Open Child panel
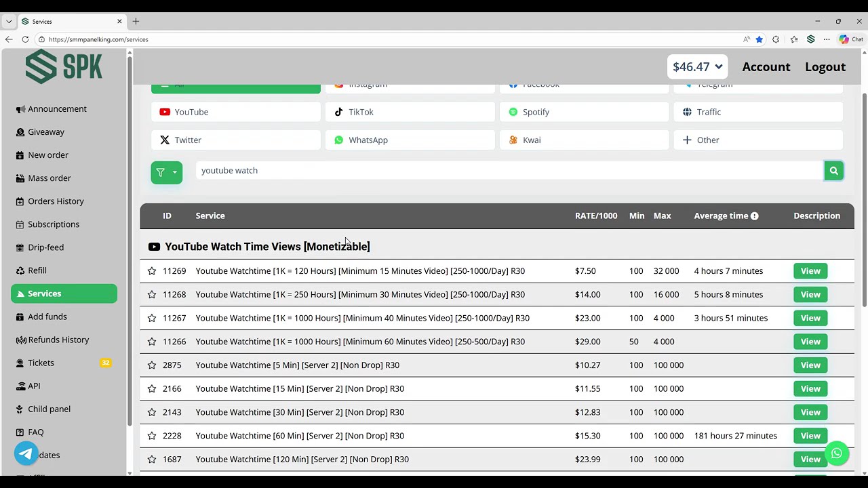The image size is (868, 488). click(64, 409)
